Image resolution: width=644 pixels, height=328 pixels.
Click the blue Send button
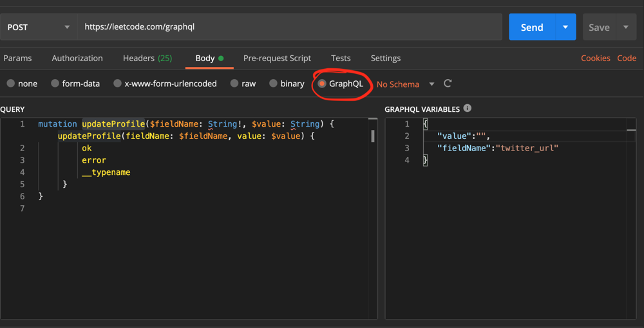click(x=531, y=27)
